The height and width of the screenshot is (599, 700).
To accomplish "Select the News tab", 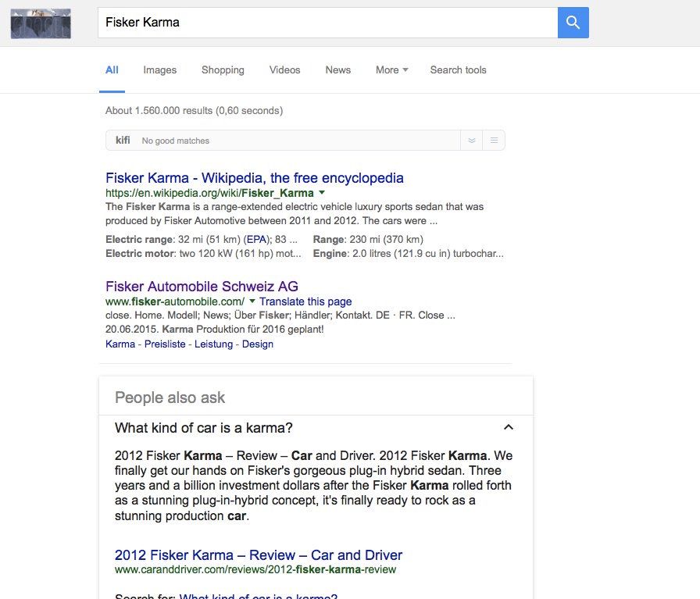I will [x=337, y=70].
